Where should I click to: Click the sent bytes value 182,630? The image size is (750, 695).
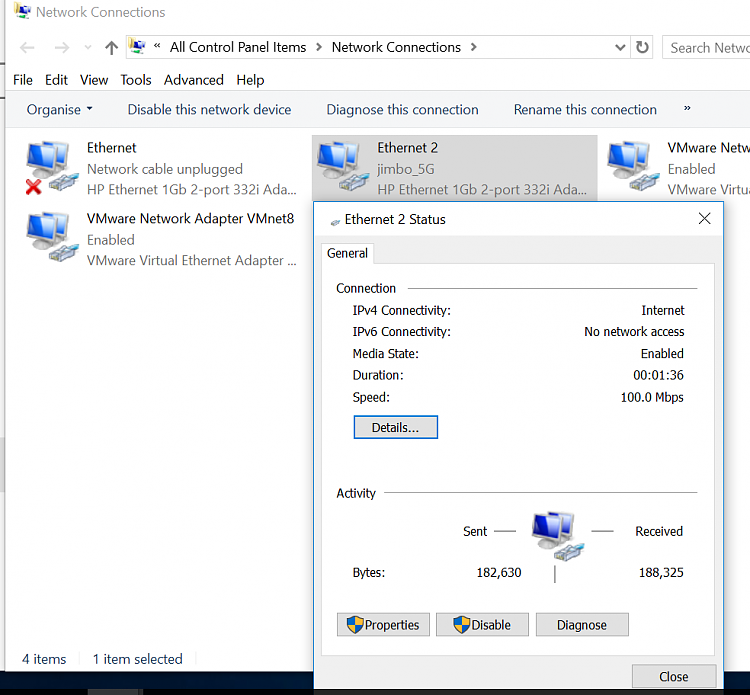498,573
